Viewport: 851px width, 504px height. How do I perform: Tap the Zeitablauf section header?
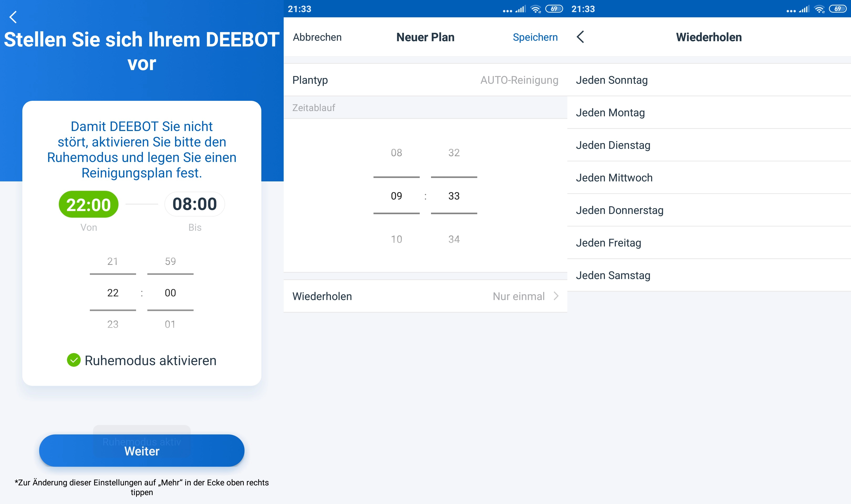coord(314,108)
